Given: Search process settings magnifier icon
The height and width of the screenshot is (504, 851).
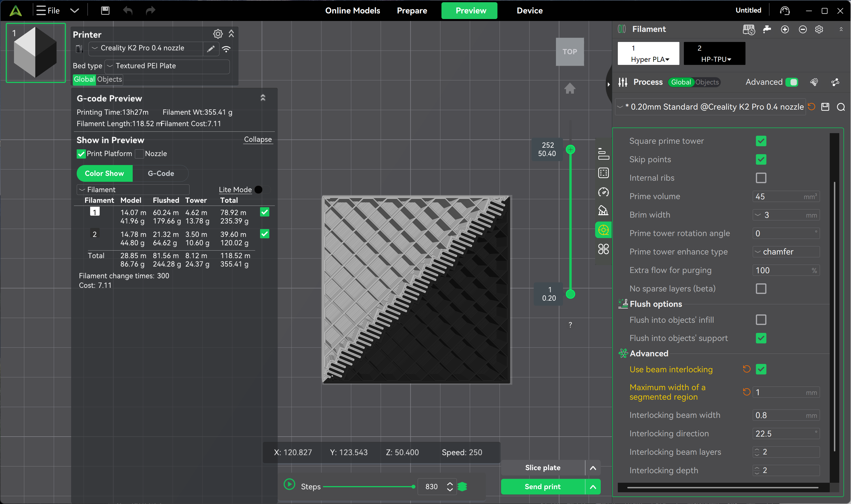Looking at the screenshot, I should tap(841, 107).
